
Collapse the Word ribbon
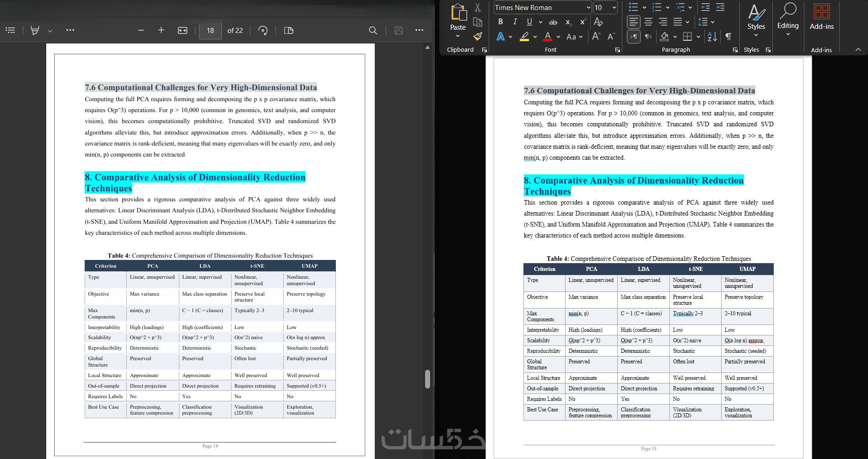858,49
